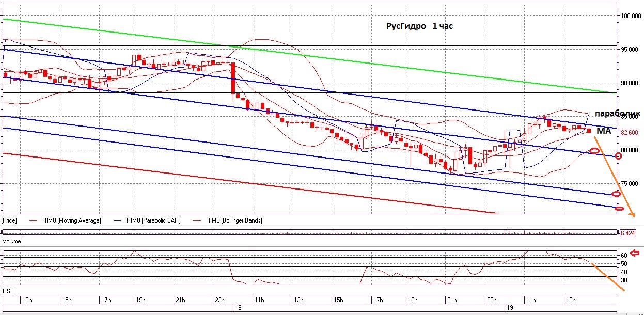Select the [Price] pane label
This screenshot has width=644, height=315.
9,220
